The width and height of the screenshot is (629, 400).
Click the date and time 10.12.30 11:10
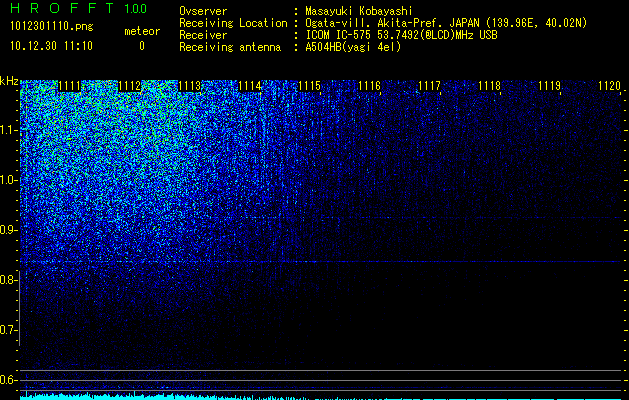(51, 46)
